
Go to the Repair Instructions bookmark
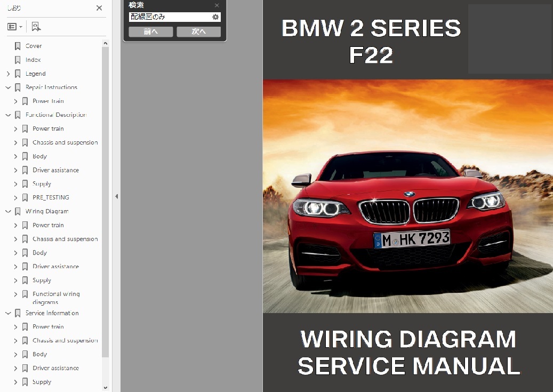click(51, 87)
